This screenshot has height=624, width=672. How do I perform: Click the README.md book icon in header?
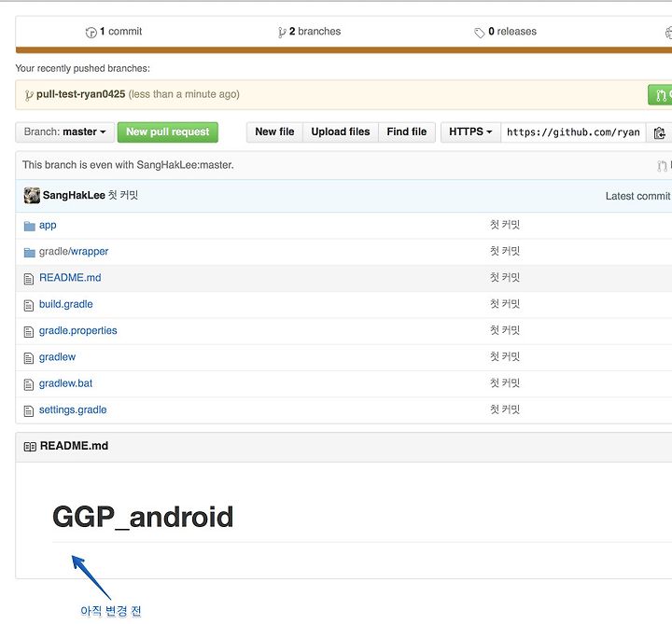click(x=30, y=447)
